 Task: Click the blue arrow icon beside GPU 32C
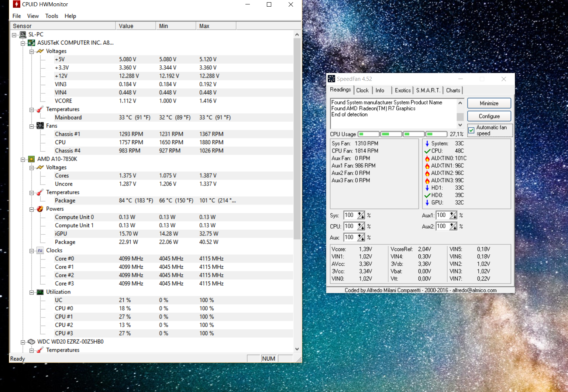click(x=427, y=203)
